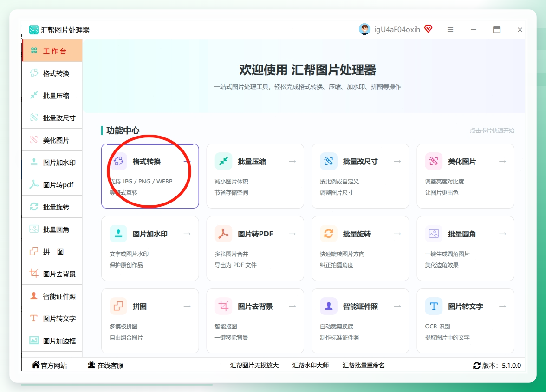Viewport: 546px width, 392px height.
Task: Click the 版本: 5.1.0.0 text
Action: [x=501, y=366]
